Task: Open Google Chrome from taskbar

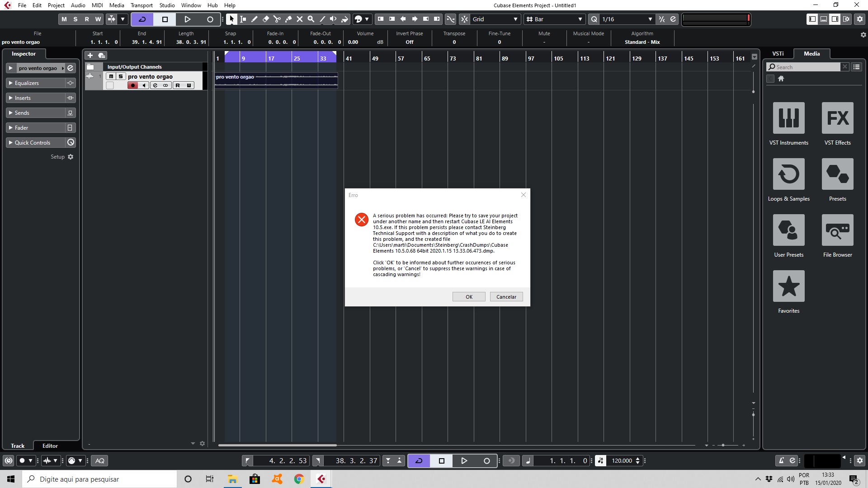Action: (x=299, y=479)
